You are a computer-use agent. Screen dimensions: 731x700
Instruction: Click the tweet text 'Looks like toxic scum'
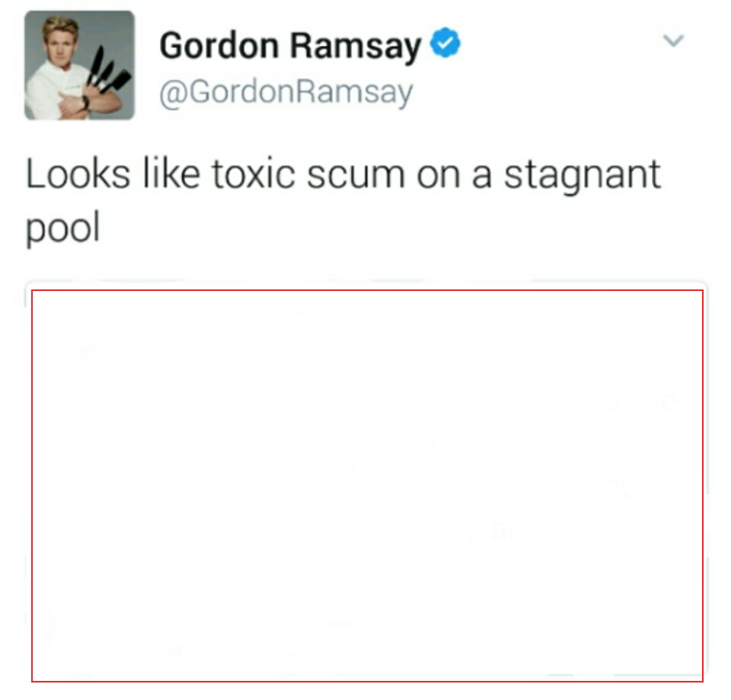(215, 174)
